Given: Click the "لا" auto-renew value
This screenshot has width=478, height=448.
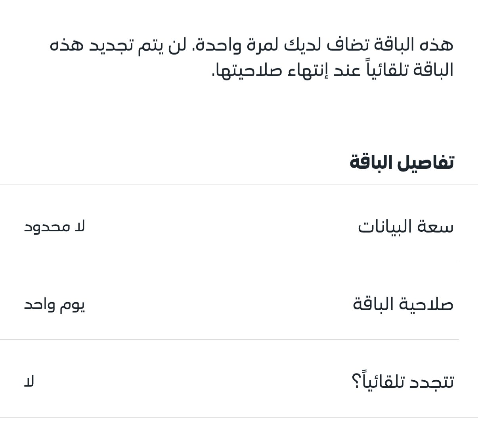Looking at the screenshot, I should pyautogui.click(x=29, y=382).
